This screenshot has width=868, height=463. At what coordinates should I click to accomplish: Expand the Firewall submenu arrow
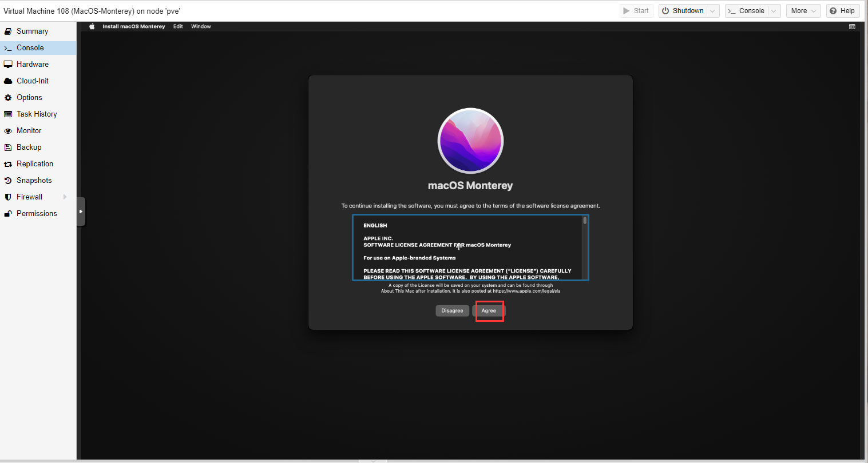pos(65,197)
